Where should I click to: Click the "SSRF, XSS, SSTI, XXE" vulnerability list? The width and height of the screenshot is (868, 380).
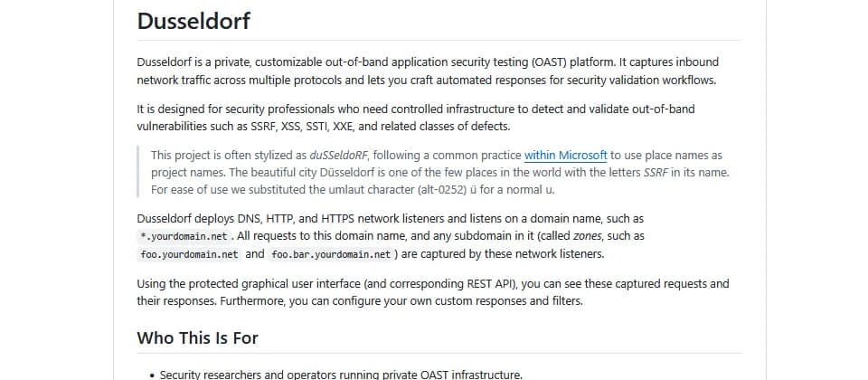pyautogui.click(x=302, y=127)
